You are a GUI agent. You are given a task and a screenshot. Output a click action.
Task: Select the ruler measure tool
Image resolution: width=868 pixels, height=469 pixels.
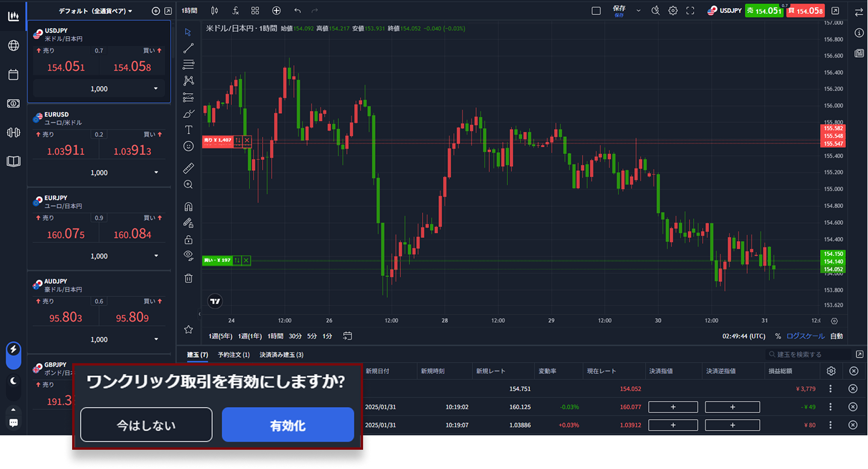[189, 168]
